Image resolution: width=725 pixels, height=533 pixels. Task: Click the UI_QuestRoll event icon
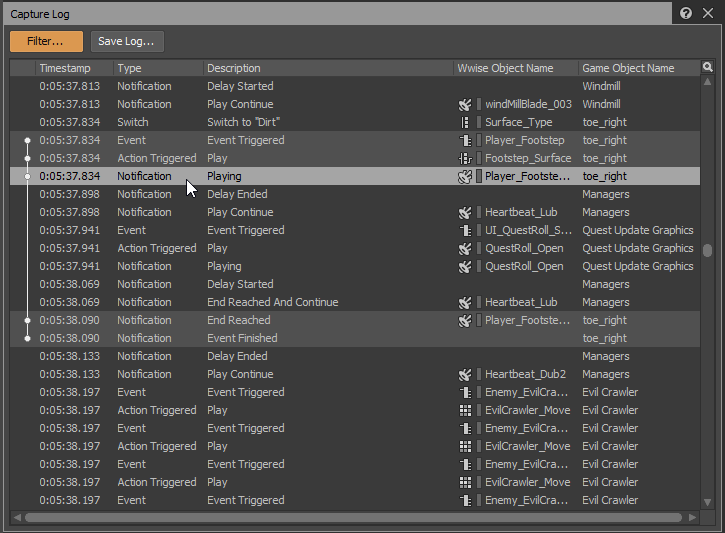[464, 230]
